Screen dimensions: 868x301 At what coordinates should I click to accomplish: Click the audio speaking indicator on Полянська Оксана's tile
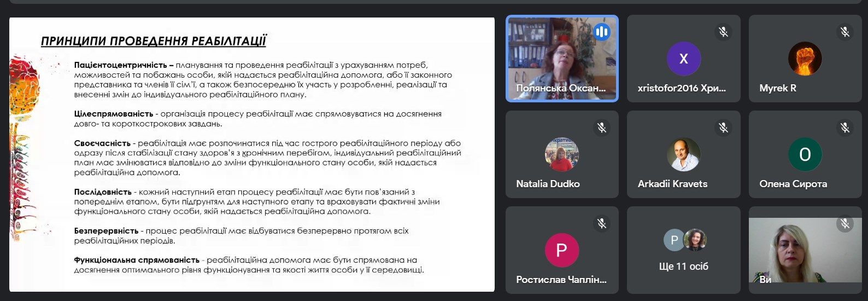click(x=601, y=32)
